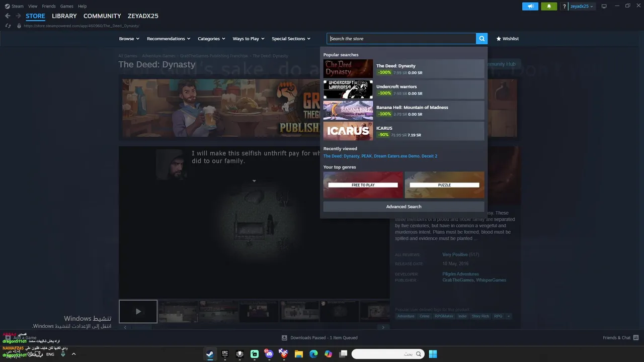
Task: Open the Friends menu
Action: pos(49,6)
